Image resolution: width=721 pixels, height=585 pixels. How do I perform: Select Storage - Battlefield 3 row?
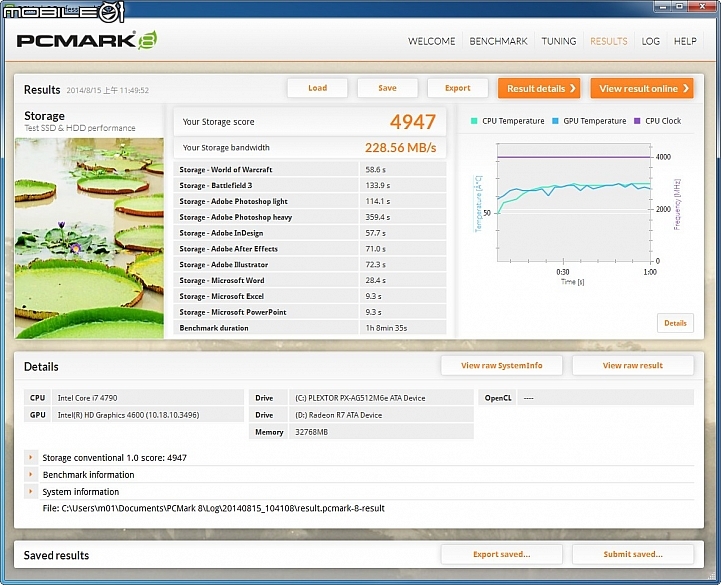[309, 185]
